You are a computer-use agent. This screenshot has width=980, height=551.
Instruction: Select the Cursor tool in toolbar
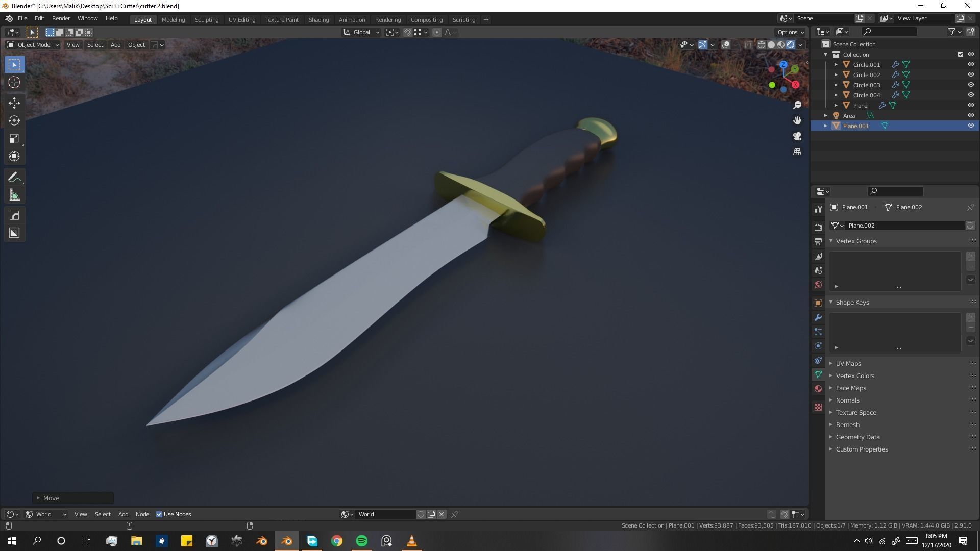pyautogui.click(x=14, y=82)
